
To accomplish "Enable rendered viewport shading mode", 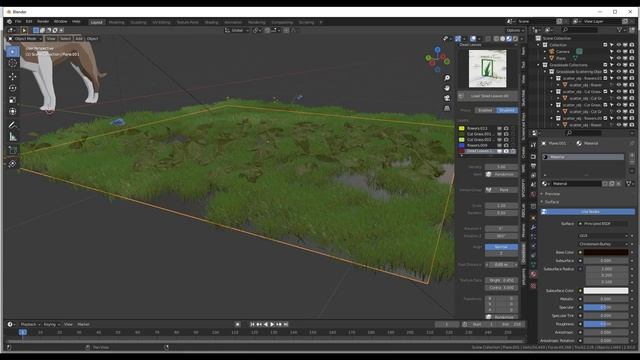I will 515,39.
